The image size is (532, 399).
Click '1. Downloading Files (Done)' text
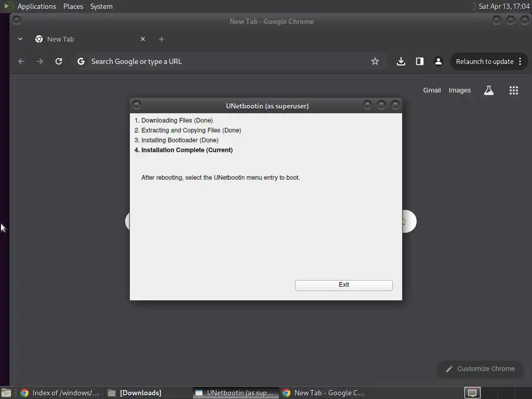[174, 121]
